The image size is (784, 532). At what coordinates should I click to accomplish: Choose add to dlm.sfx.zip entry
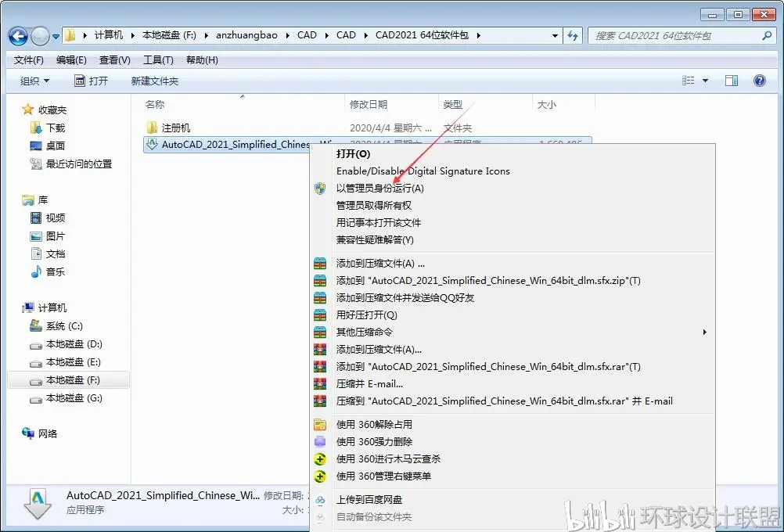coord(488,281)
